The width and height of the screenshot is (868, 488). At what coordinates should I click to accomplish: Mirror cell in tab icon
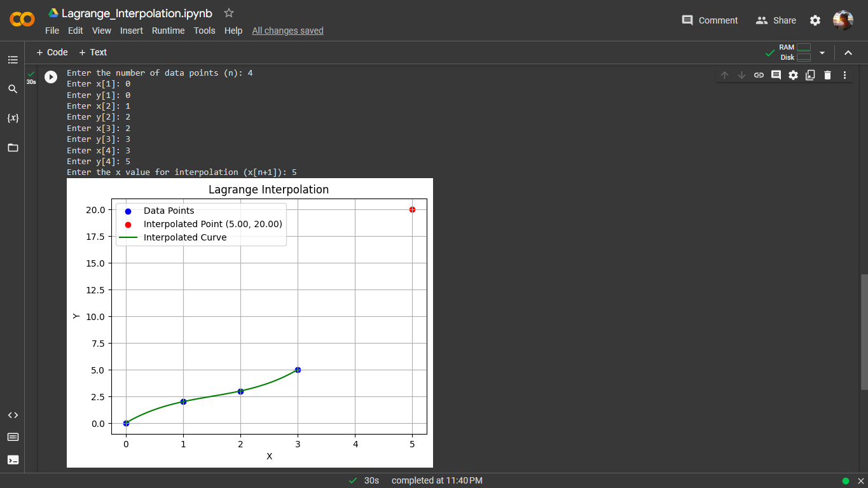810,75
